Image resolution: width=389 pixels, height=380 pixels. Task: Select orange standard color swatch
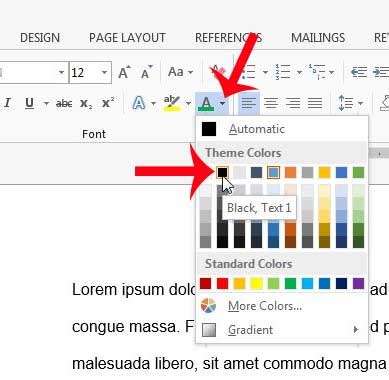(239, 284)
